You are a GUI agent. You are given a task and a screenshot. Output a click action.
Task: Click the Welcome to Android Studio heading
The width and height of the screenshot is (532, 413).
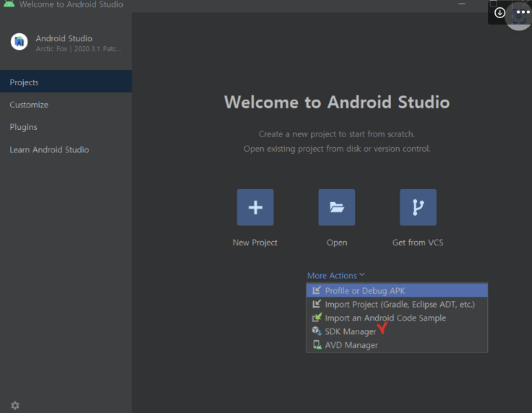[337, 102]
